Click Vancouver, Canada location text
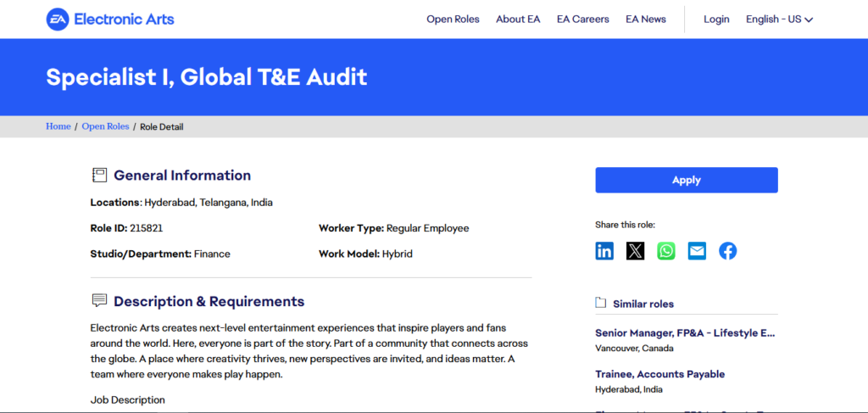Image resolution: width=868 pixels, height=413 pixels. pyautogui.click(x=634, y=349)
